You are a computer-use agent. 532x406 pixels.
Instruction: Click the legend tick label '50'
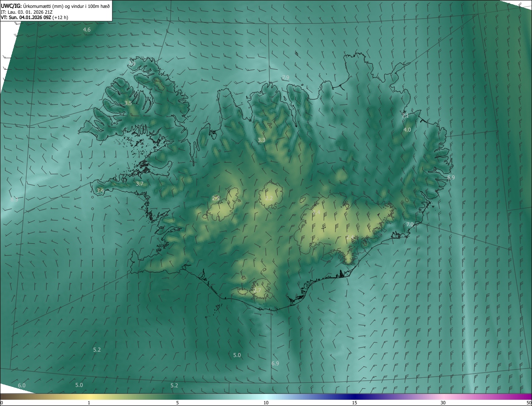529,403
